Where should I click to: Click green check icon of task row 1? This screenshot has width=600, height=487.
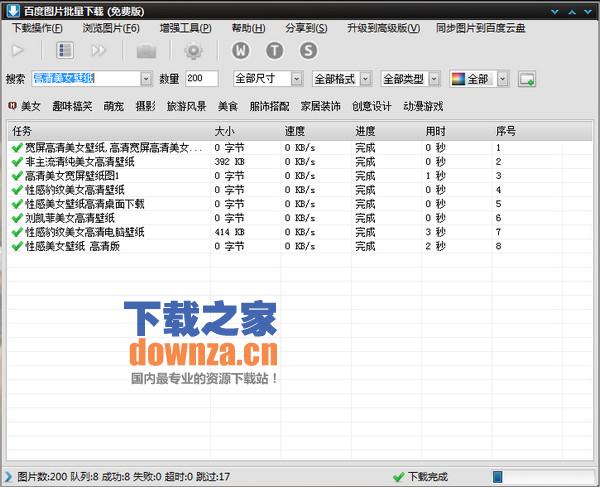point(17,148)
